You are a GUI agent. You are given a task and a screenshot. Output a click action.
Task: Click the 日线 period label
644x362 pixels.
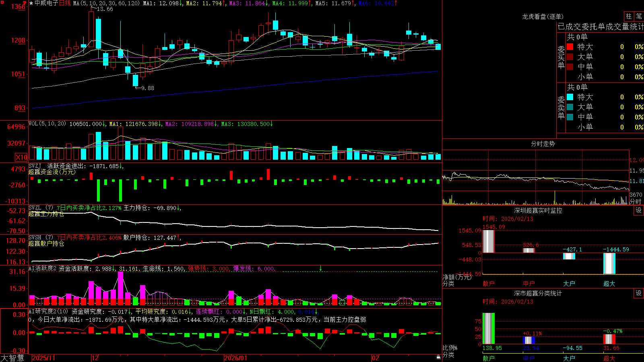tap(65, 3)
